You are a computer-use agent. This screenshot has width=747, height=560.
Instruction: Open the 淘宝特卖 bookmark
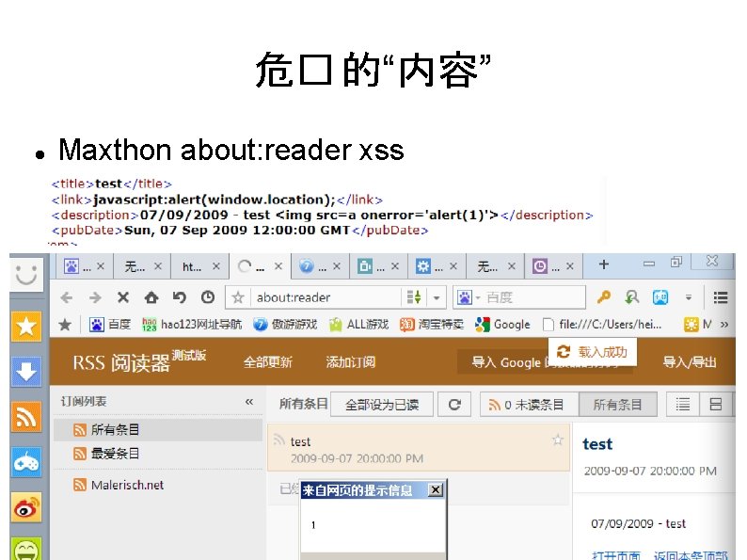tap(432, 325)
